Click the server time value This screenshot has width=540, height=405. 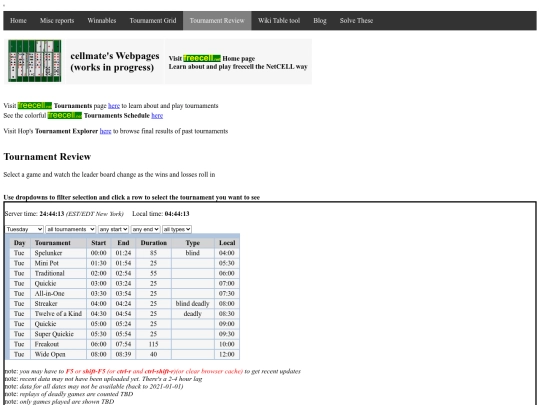(52, 214)
